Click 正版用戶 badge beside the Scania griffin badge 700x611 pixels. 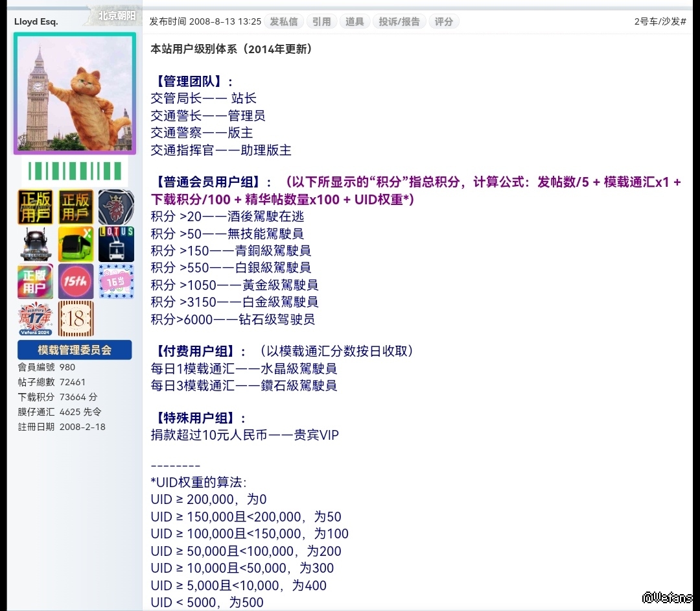76,207
